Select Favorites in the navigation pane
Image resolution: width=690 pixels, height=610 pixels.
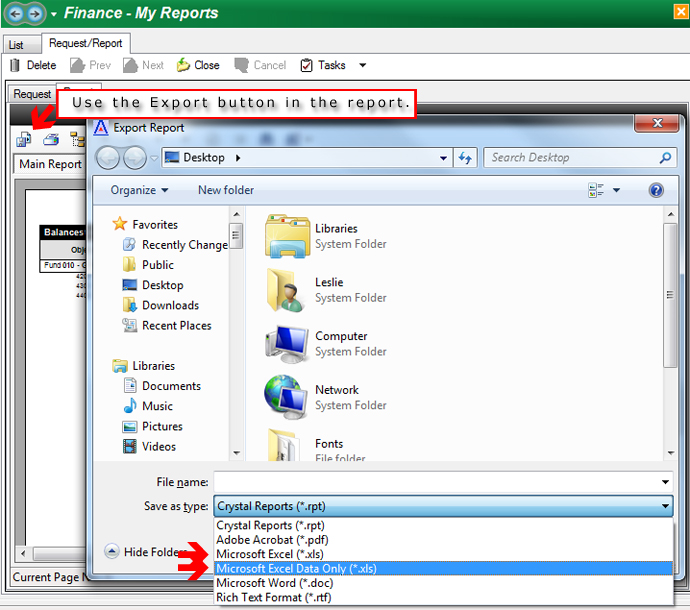click(145, 224)
